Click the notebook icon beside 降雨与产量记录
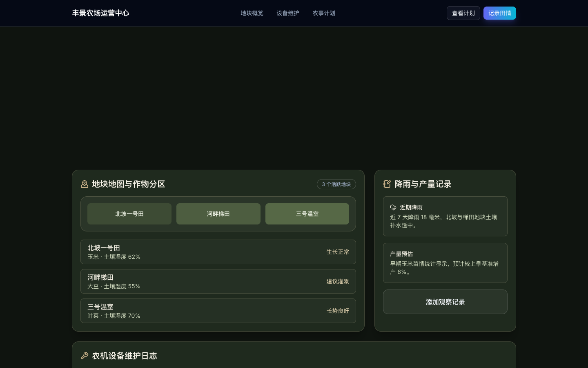The image size is (588, 368). [x=387, y=184]
